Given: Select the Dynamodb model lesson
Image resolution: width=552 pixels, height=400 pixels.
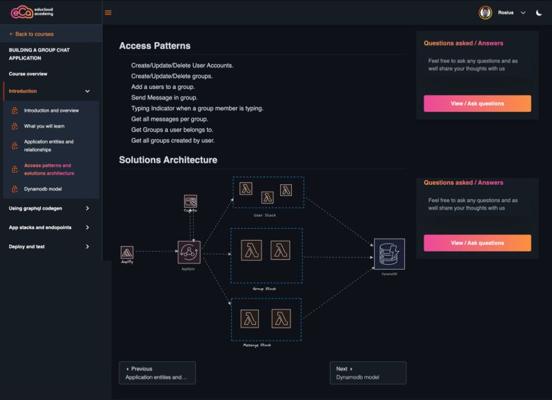Looking at the screenshot, I should point(43,189).
